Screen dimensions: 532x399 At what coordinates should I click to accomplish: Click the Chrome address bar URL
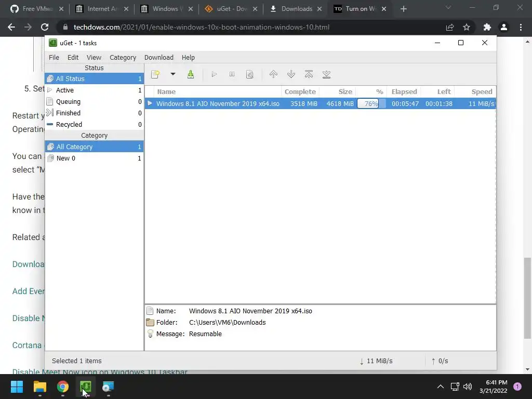click(202, 27)
